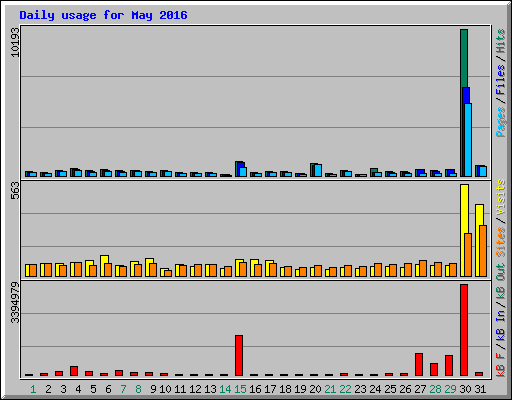Click the light blue pages bar for day 15
Viewport: 512px width, 400px height.
pyautogui.click(x=243, y=172)
